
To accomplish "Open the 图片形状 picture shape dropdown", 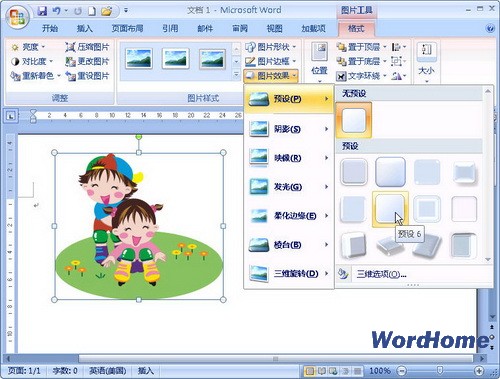I will [271, 47].
